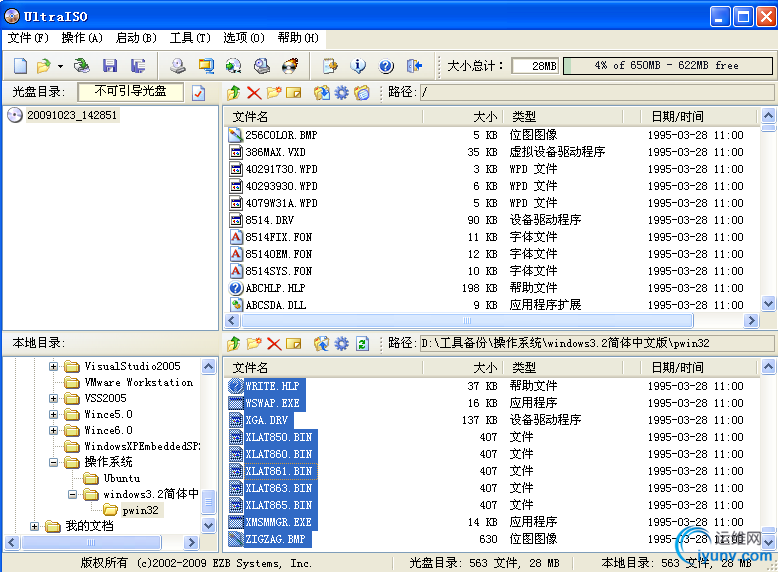The image size is (778, 572).
Task: Sort upper pane by 日期/时间 column header
Action: click(x=698, y=117)
